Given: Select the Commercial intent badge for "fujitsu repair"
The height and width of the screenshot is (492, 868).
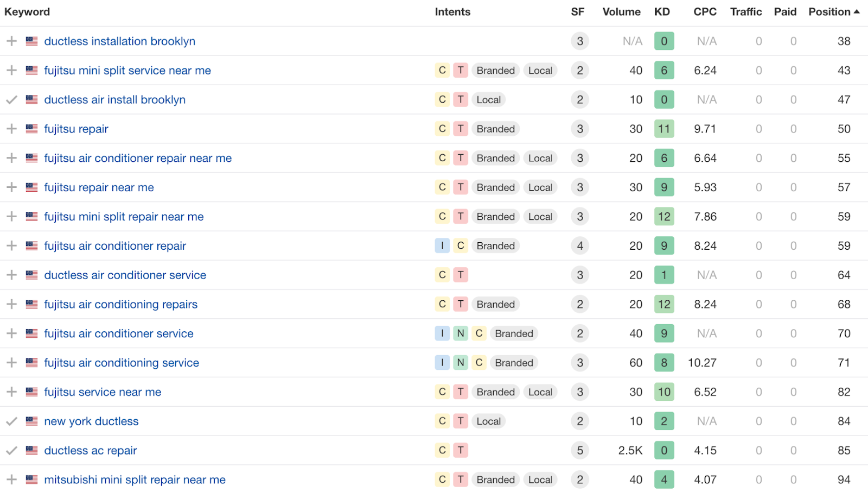Looking at the screenshot, I should pyautogui.click(x=442, y=129).
